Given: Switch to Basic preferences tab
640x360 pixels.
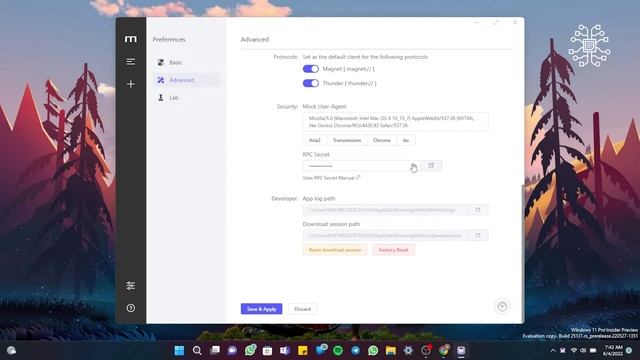Looking at the screenshot, I should pyautogui.click(x=187, y=62).
